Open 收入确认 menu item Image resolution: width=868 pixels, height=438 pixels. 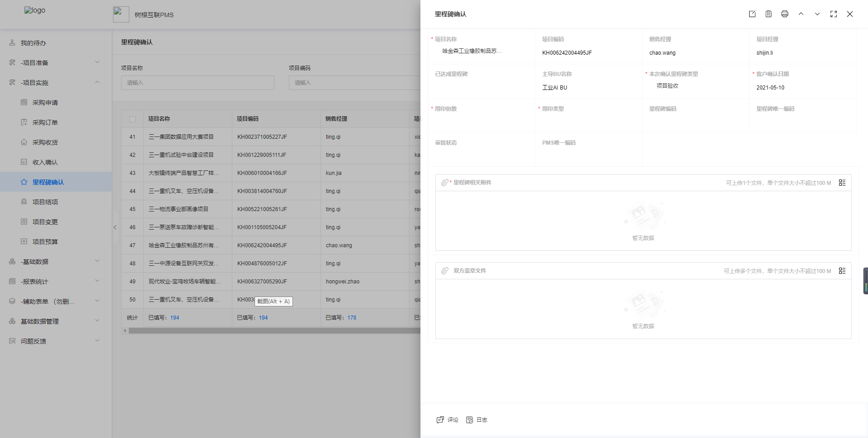(x=56, y=162)
